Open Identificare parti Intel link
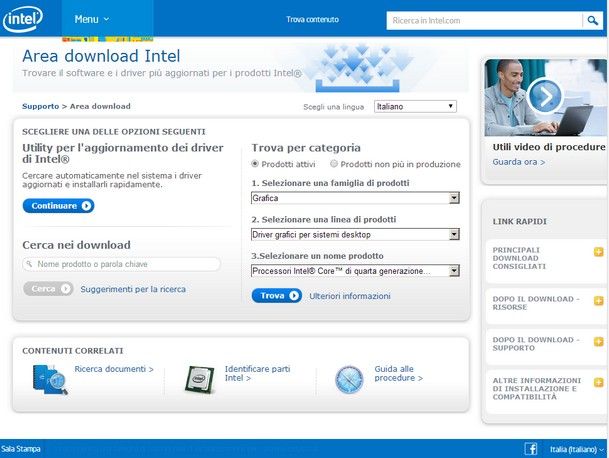The image size is (609, 458). [258, 373]
